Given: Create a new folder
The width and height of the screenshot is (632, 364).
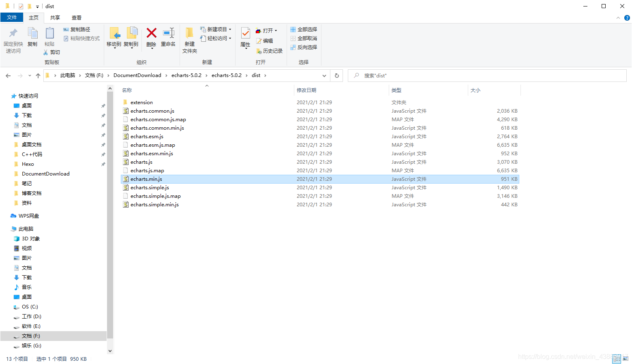Looking at the screenshot, I should (x=190, y=41).
